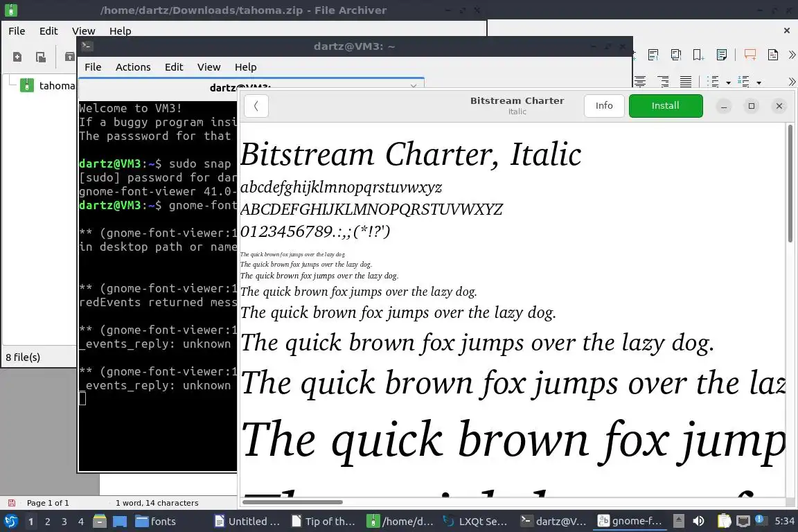
Task: Toggle ordered numbered list in Writer toolbar
Action: click(743, 82)
